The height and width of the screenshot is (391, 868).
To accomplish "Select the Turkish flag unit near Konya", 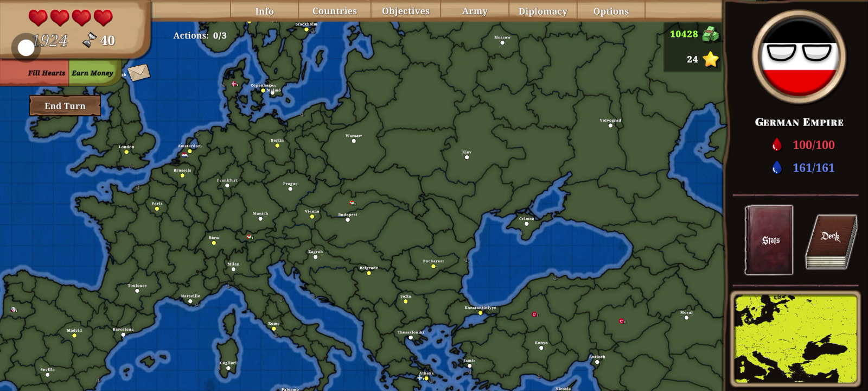I will (534, 314).
